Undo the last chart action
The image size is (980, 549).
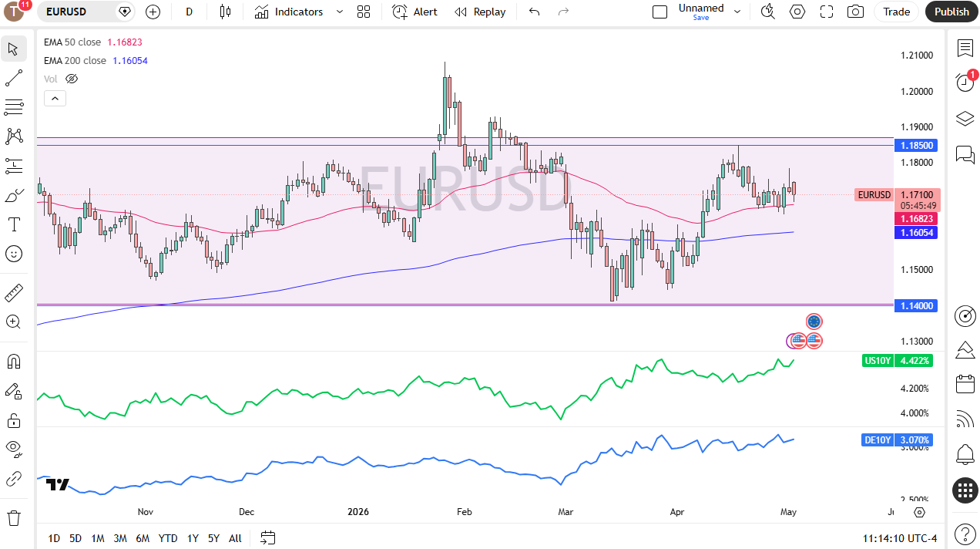[x=534, y=12]
